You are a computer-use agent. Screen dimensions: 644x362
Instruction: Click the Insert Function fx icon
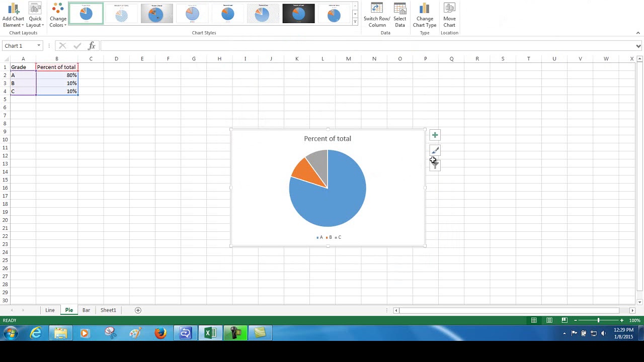92,46
